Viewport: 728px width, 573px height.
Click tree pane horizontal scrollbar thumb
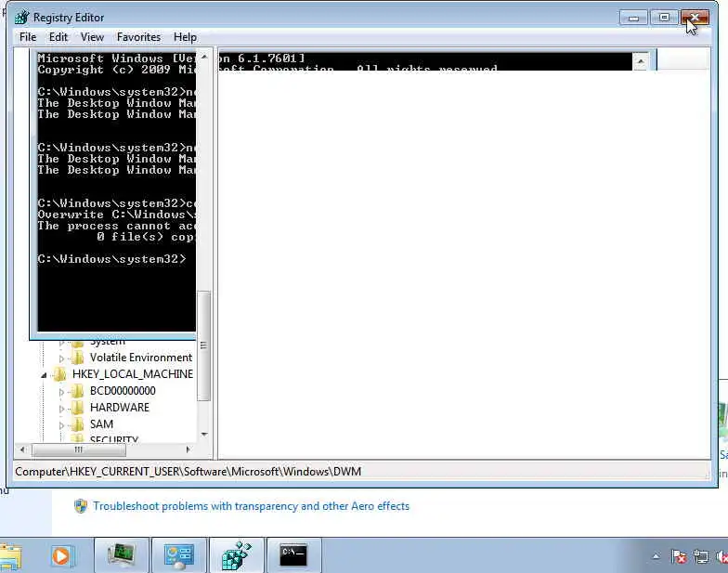tap(79, 449)
